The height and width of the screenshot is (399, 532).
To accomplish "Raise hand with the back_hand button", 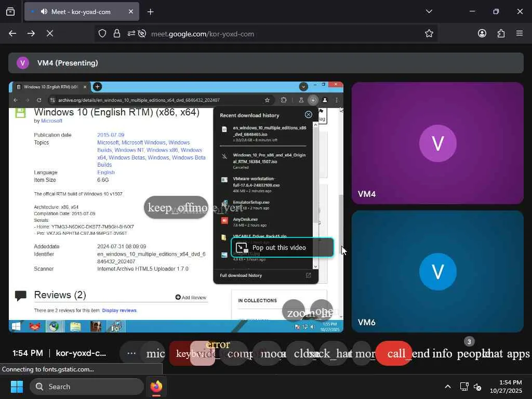I will (x=334, y=353).
